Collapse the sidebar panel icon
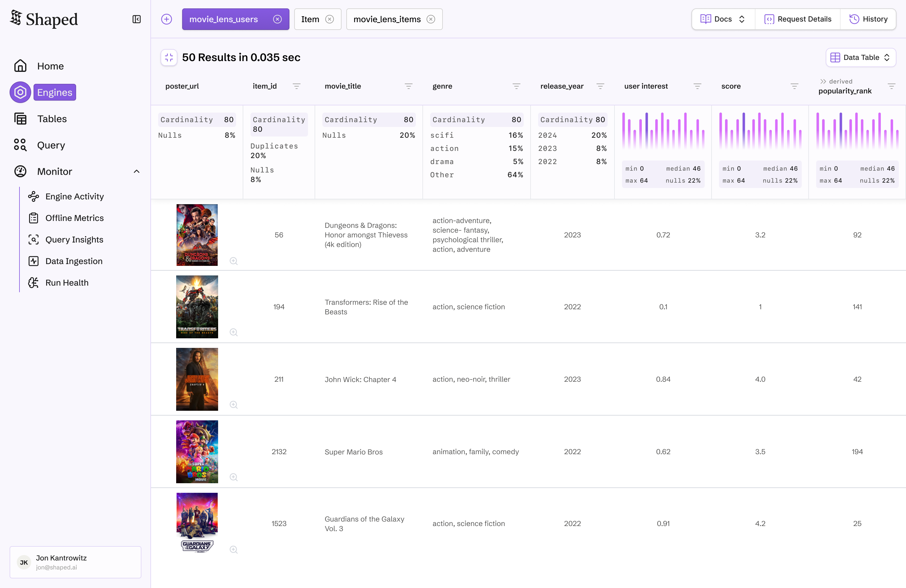Image resolution: width=906 pixels, height=588 pixels. (136, 19)
